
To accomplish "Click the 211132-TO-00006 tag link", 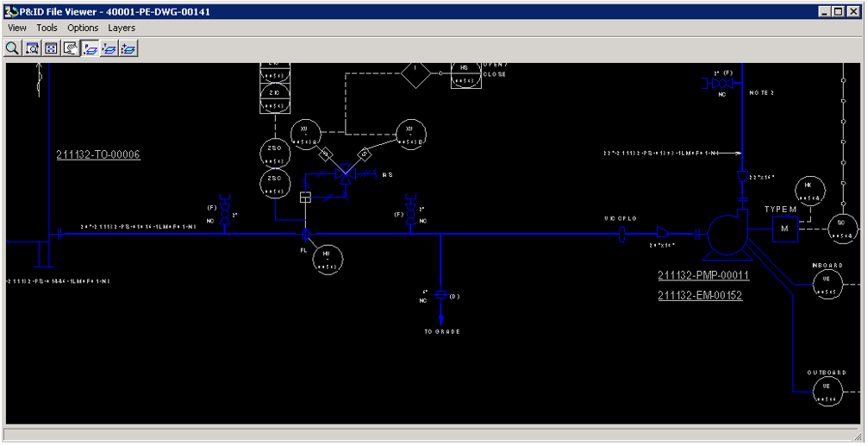I will (x=97, y=155).
